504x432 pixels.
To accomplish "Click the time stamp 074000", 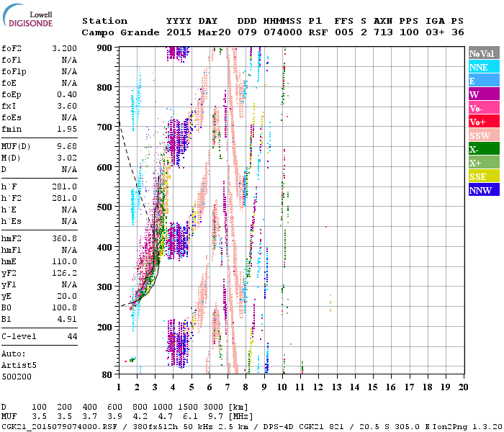I will point(283,32).
